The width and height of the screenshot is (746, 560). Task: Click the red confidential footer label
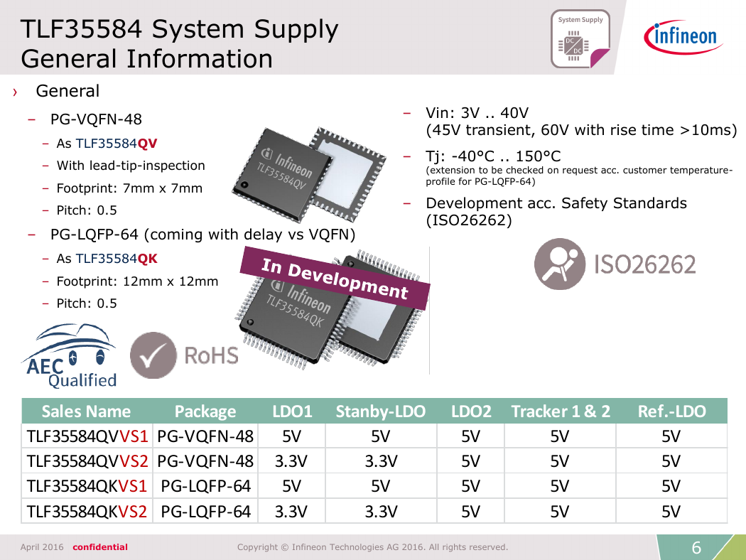100,547
